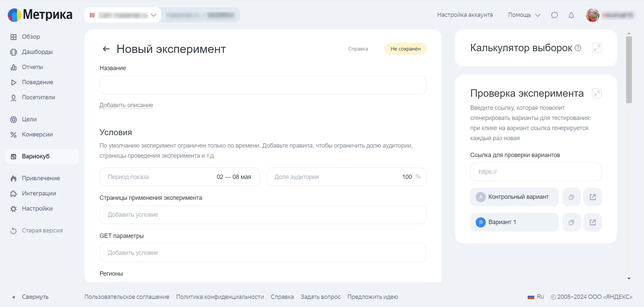Open the Помощь dropdown menu

pyautogui.click(x=524, y=15)
